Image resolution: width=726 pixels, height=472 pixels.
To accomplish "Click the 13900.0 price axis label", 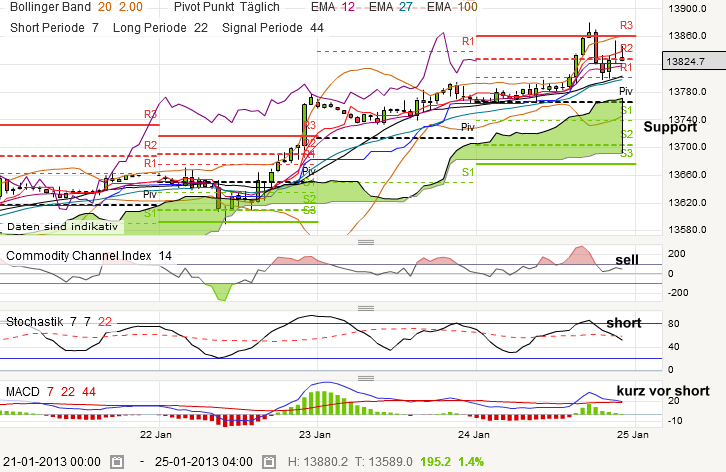I will coord(688,8).
